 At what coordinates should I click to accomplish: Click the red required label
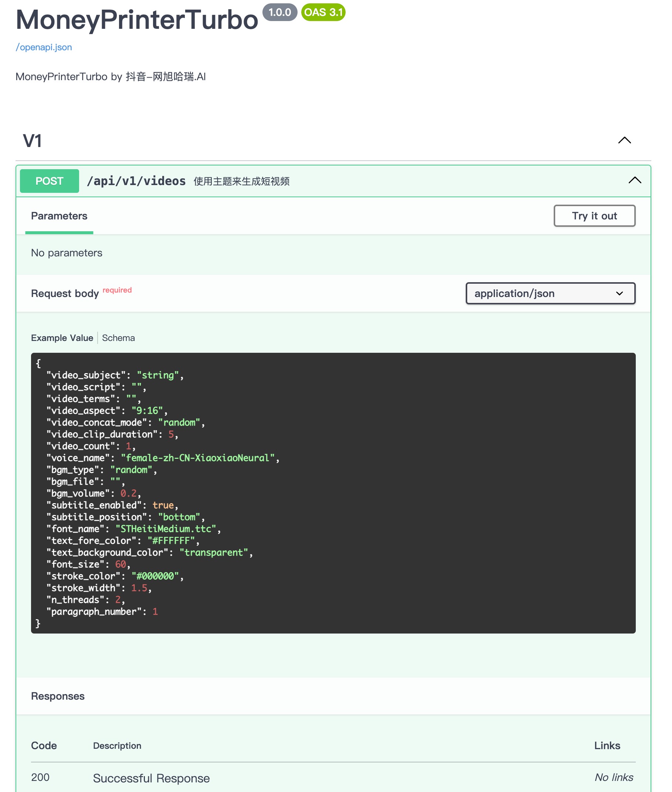[117, 290]
